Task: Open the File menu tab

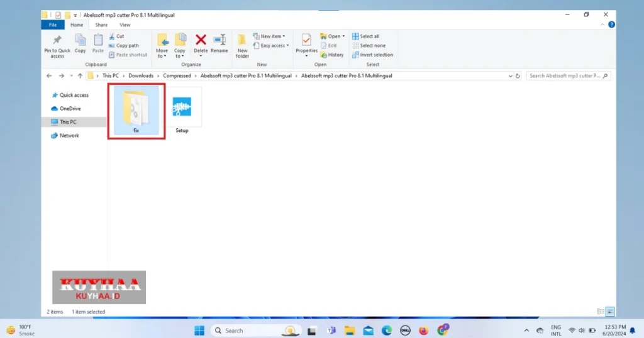Action: (x=53, y=25)
